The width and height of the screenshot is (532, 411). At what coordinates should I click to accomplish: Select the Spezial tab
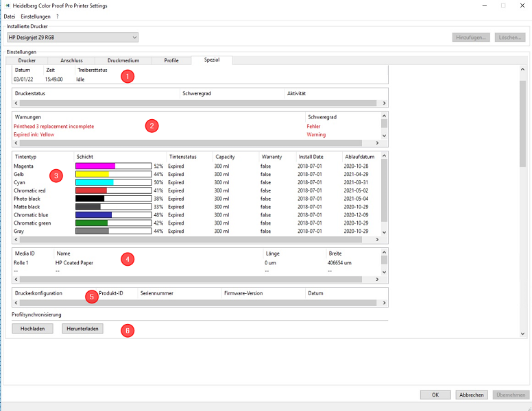(x=212, y=60)
